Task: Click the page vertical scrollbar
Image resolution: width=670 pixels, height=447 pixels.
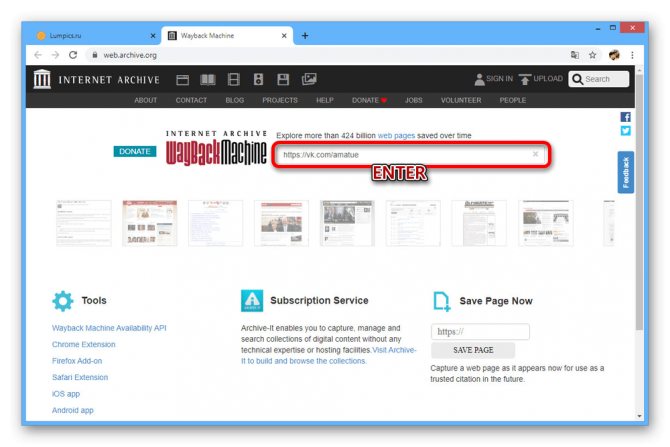Action: click(639, 202)
